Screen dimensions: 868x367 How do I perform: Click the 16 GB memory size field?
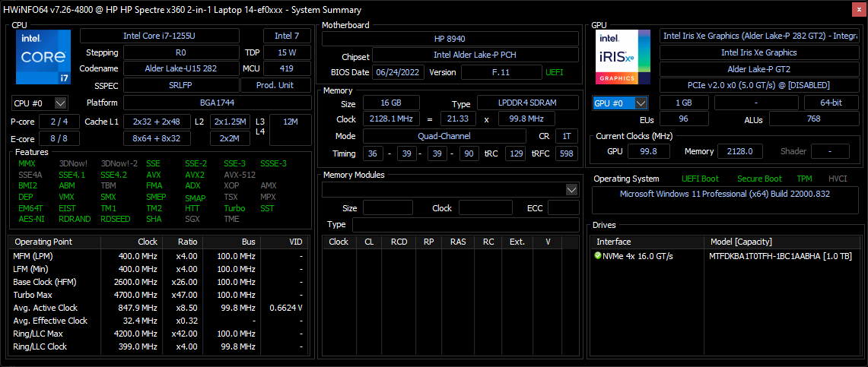pyautogui.click(x=391, y=103)
